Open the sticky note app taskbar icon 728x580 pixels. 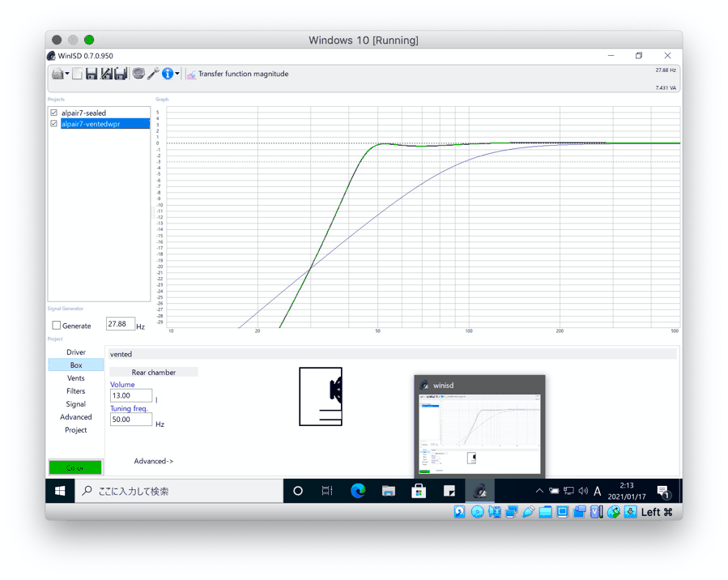click(x=449, y=491)
